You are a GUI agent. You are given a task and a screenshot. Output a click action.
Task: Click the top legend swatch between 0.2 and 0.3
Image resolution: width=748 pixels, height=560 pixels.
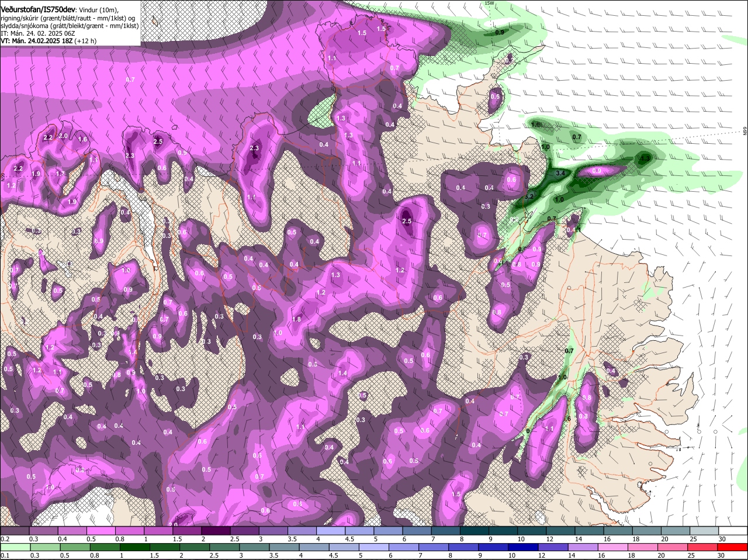point(16,531)
